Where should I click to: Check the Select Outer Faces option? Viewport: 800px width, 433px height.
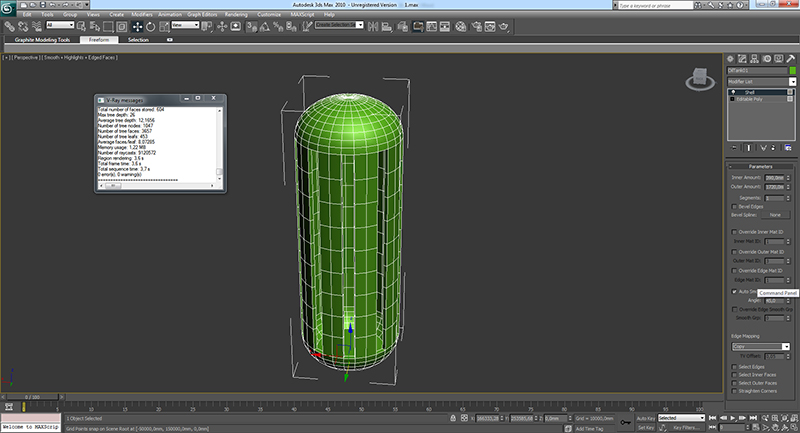coord(734,383)
